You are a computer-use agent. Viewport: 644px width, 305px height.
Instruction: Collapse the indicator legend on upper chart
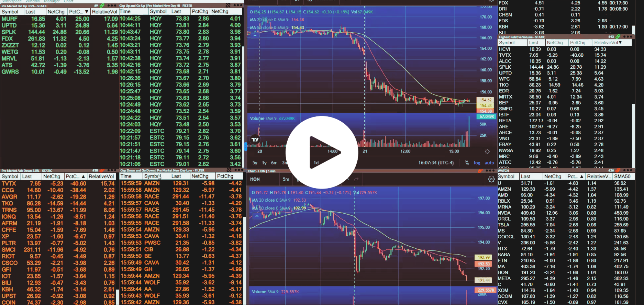[x=255, y=35]
